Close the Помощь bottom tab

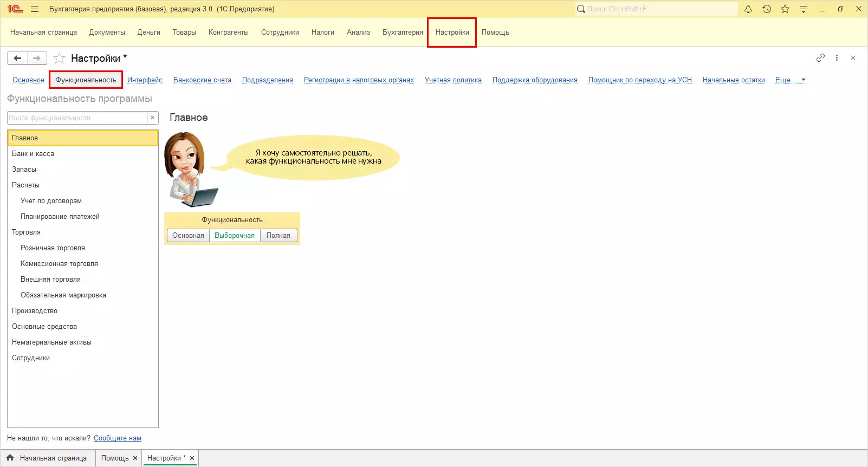(135, 458)
